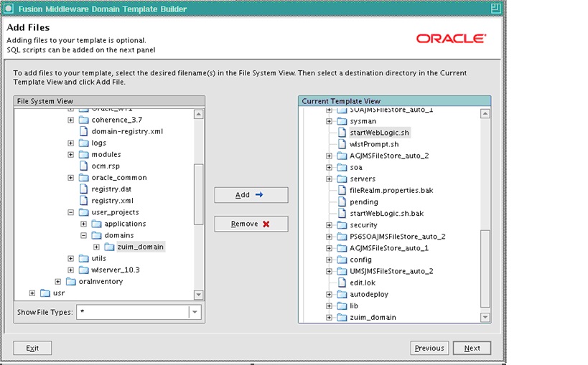Click the oraInventory folder icon
Screen dimensions: 588x365
pos(70,281)
